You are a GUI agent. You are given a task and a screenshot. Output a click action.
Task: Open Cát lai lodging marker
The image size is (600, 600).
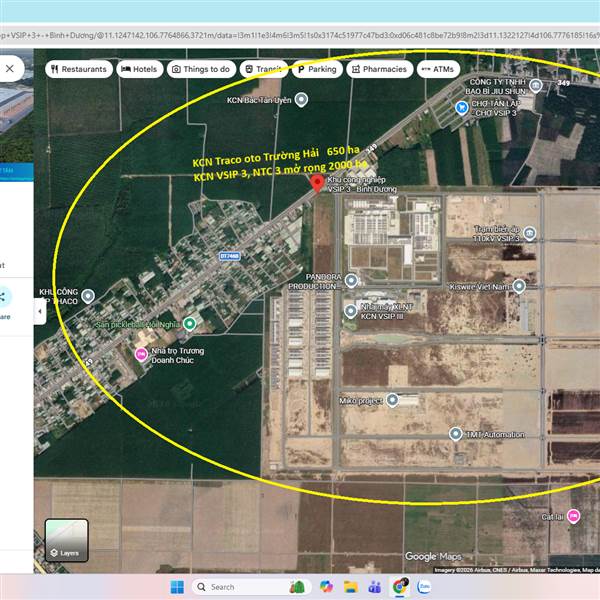573,516
